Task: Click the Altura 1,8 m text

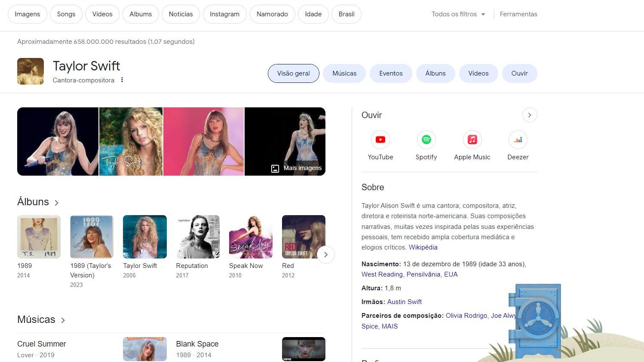Action: coord(381,288)
